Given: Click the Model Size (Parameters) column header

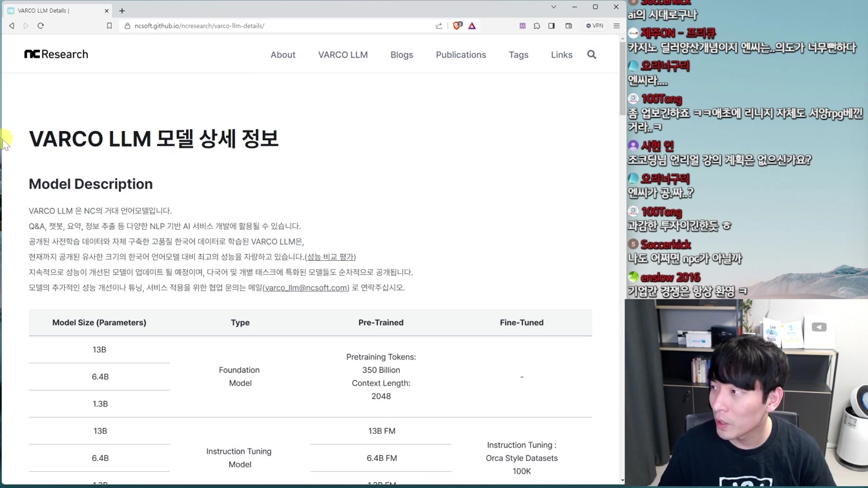Looking at the screenshot, I should click(x=99, y=323).
